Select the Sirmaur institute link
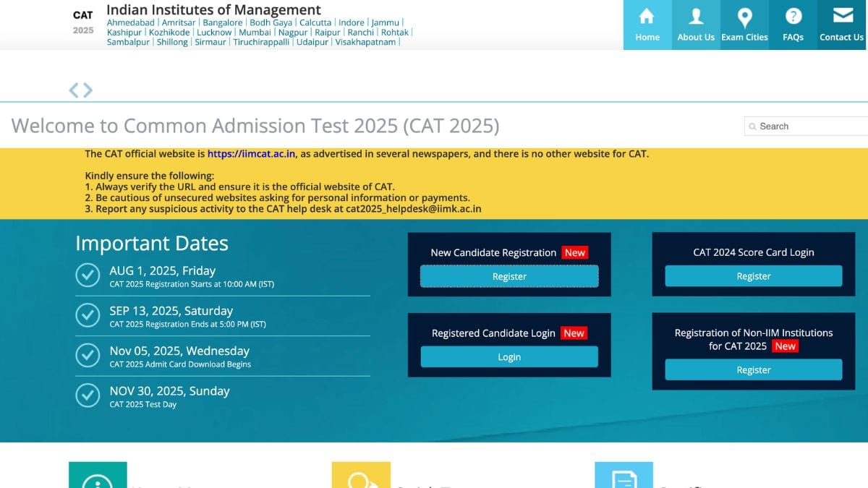 pyautogui.click(x=210, y=42)
